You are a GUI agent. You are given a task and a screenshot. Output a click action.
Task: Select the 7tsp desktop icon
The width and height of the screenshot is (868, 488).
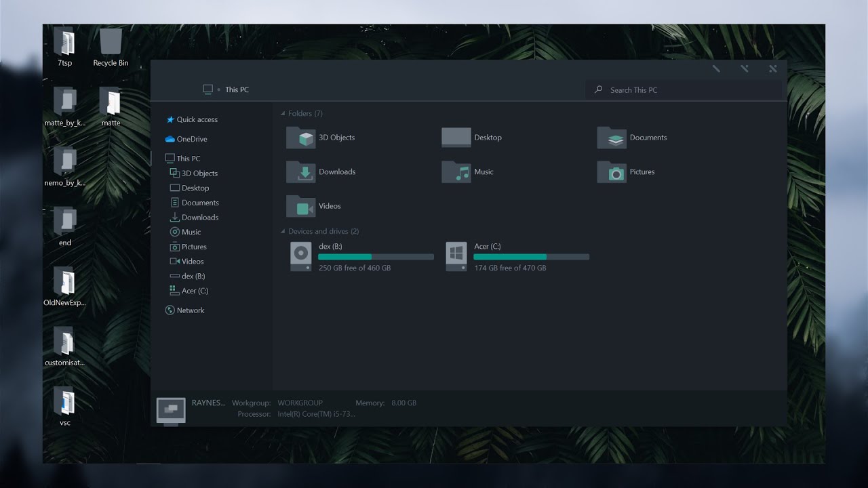65,41
